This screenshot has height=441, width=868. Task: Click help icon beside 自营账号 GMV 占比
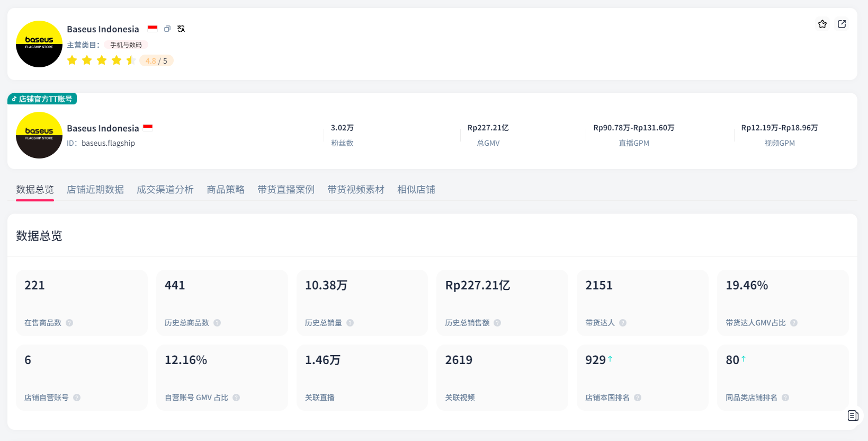click(x=236, y=398)
